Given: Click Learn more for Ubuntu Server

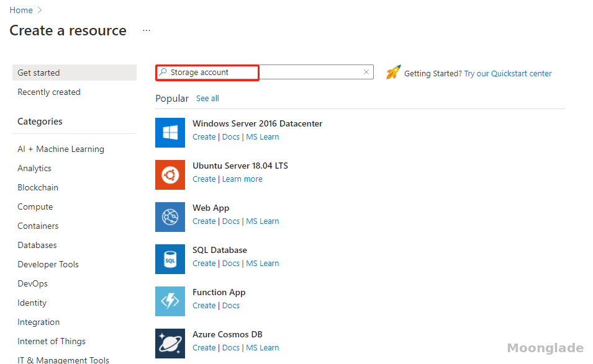Looking at the screenshot, I should [x=242, y=179].
